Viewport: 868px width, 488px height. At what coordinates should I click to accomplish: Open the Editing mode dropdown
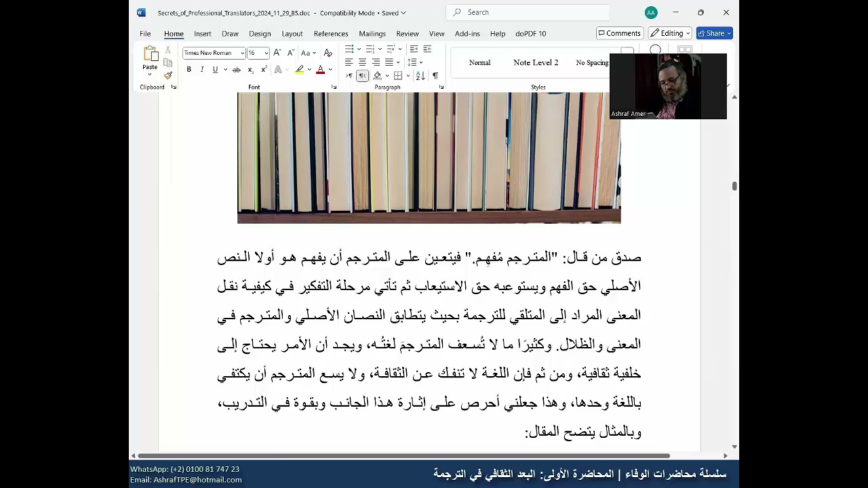[x=670, y=33]
